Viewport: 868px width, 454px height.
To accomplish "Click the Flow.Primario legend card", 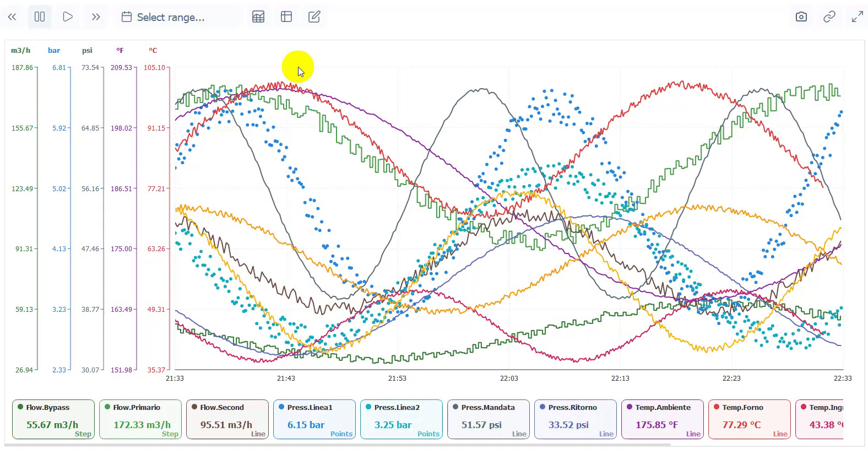I will pos(140,419).
